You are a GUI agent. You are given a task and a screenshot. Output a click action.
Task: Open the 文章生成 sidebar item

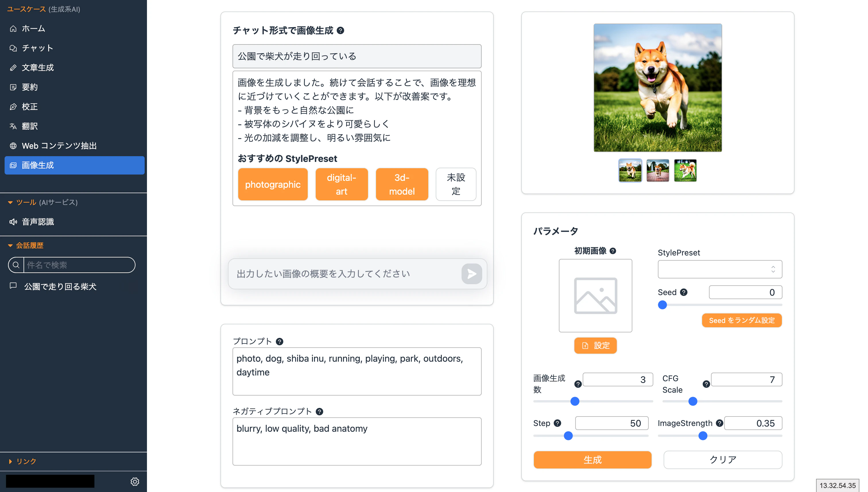point(74,67)
